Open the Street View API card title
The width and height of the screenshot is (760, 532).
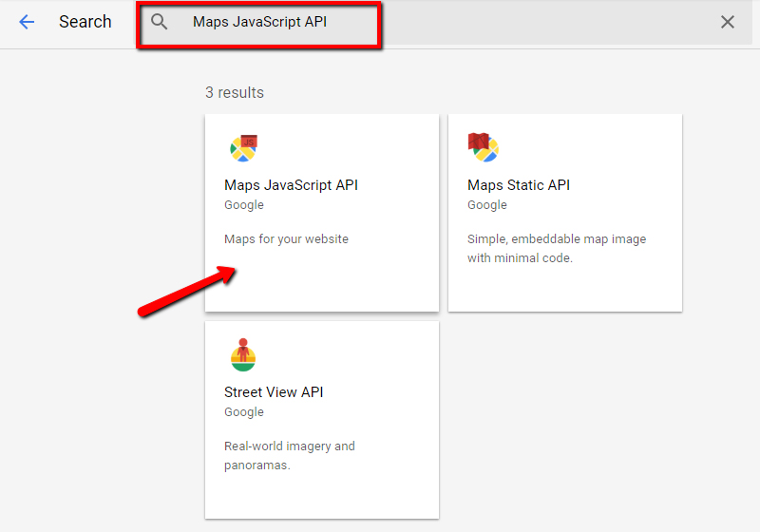tap(274, 392)
